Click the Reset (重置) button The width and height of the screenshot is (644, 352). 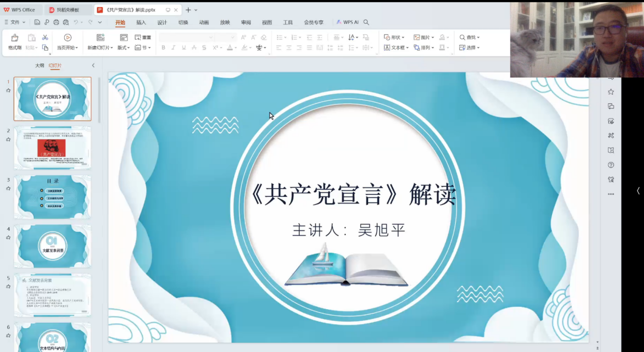(143, 38)
